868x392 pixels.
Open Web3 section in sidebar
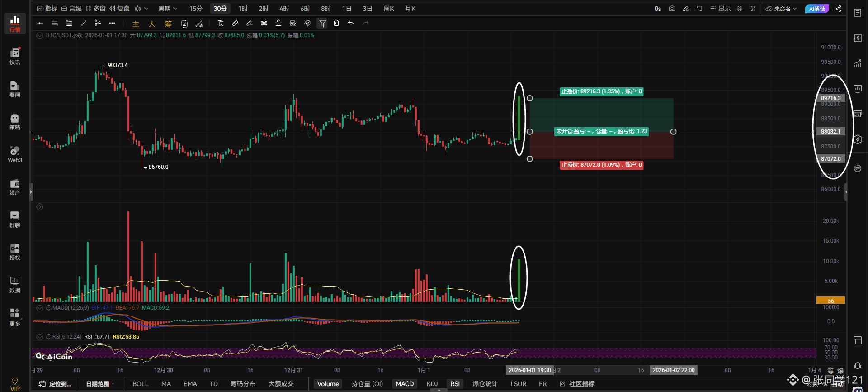coord(15,154)
